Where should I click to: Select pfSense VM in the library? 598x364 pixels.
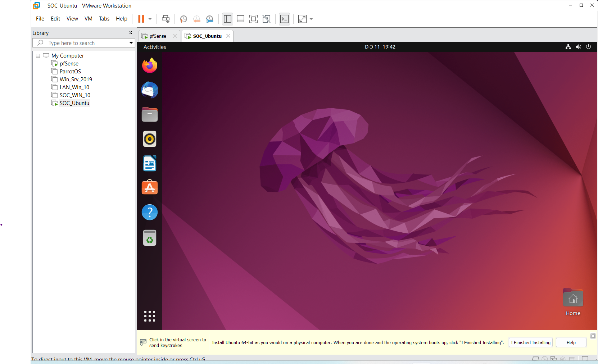coord(69,64)
